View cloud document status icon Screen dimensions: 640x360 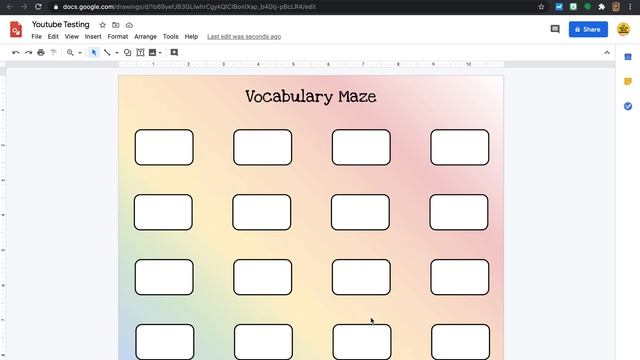129,25
